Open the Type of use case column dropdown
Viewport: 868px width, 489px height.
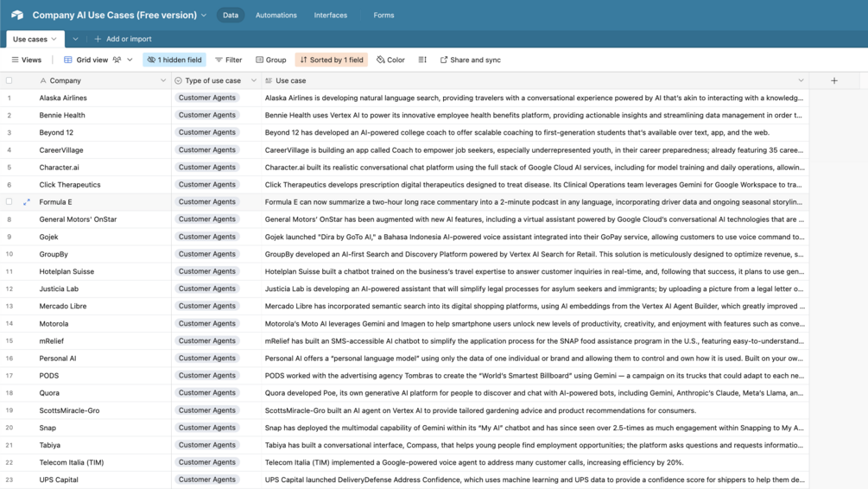coord(254,80)
